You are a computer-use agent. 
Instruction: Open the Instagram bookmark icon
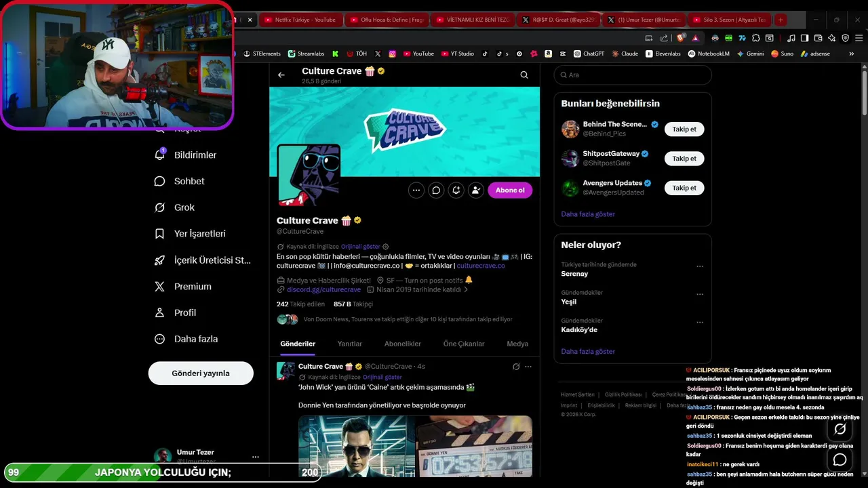click(392, 54)
